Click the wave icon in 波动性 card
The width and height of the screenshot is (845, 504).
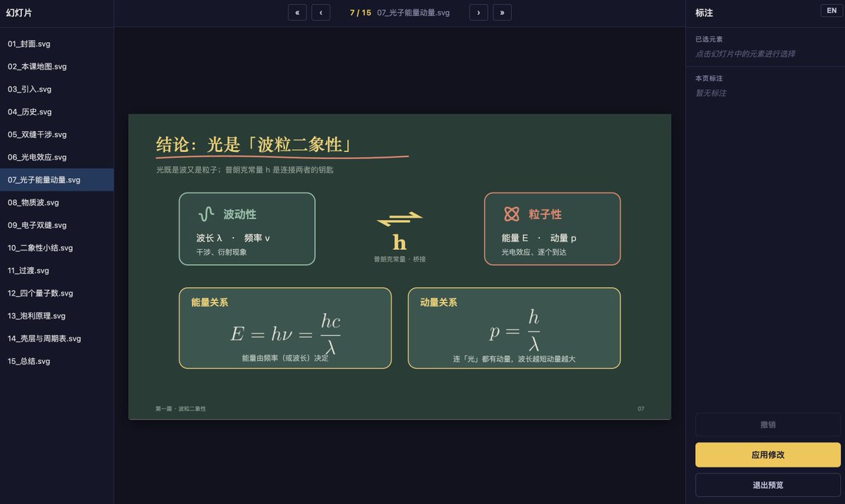pyautogui.click(x=206, y=214)
